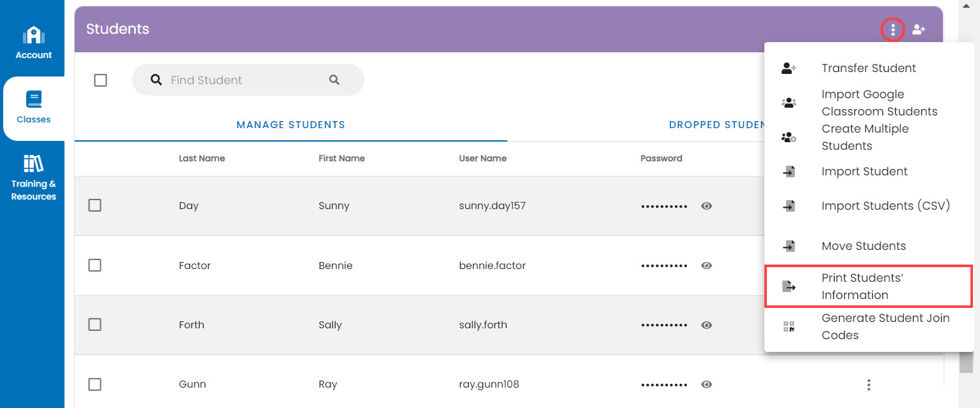Viewport: 980px width, 408px height.
Task: Click the Generate Student Join Codes QR icon
Action: coord(789,326)
